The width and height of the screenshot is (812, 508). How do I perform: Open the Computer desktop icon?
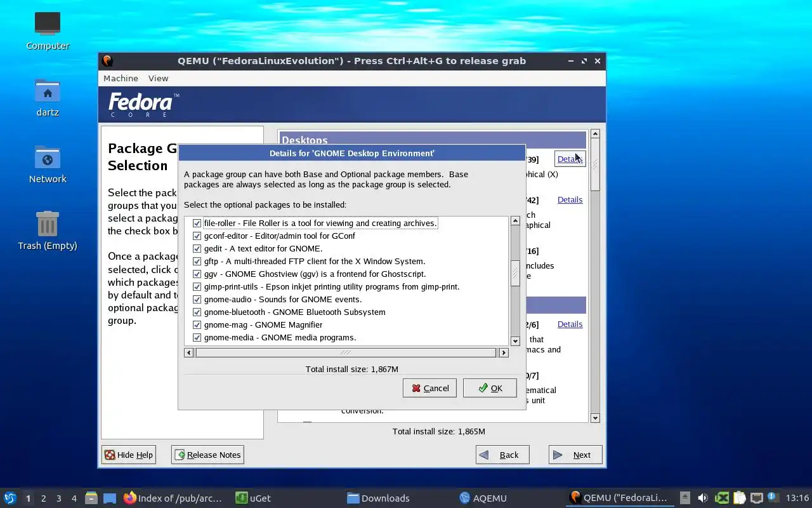pos(48,25)
